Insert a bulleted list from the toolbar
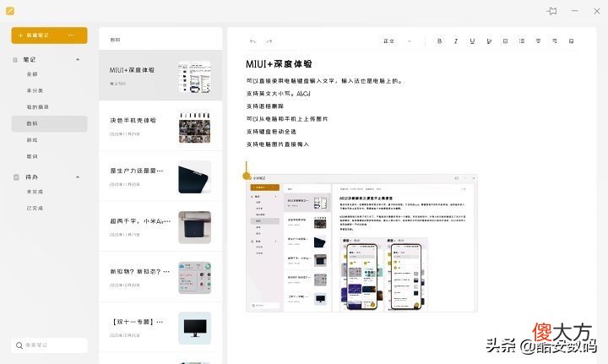The height and width of the screenshot is (364, 608). point(522,41)
